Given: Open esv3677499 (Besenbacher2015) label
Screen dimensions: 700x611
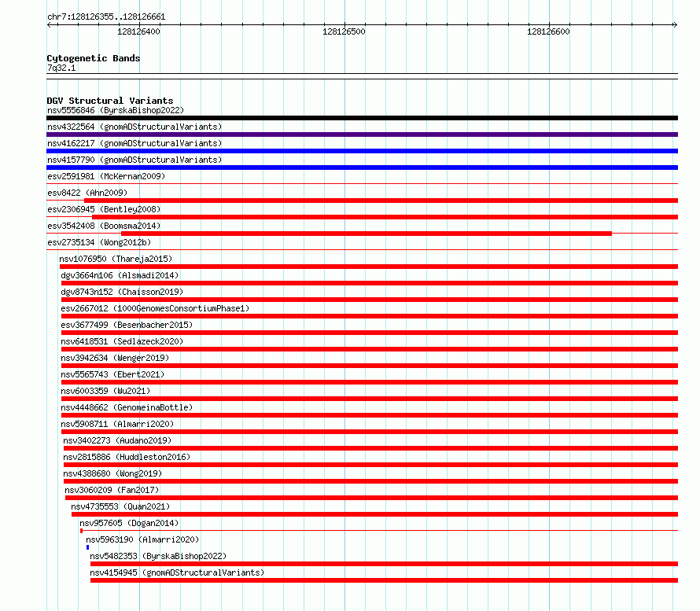Looking at the screenshot, I should pyautogui.click(x=127, y=325).
